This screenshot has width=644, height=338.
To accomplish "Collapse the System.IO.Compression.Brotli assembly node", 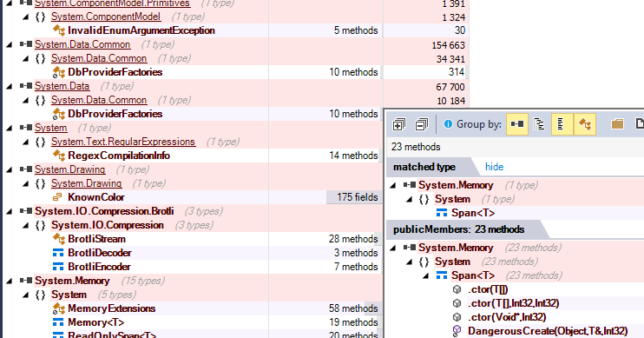I will click(9, 211).
